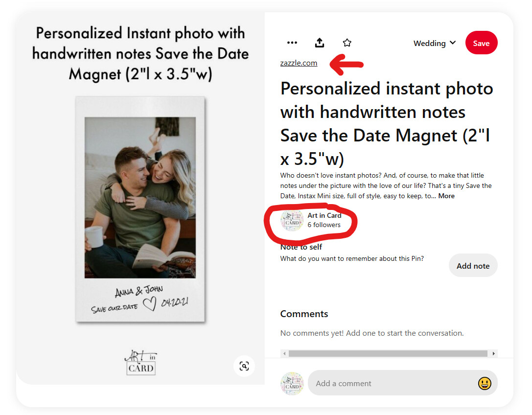Click the Add note button
The height and width of the screenshot is (415, 532).
tap(473, 266)
